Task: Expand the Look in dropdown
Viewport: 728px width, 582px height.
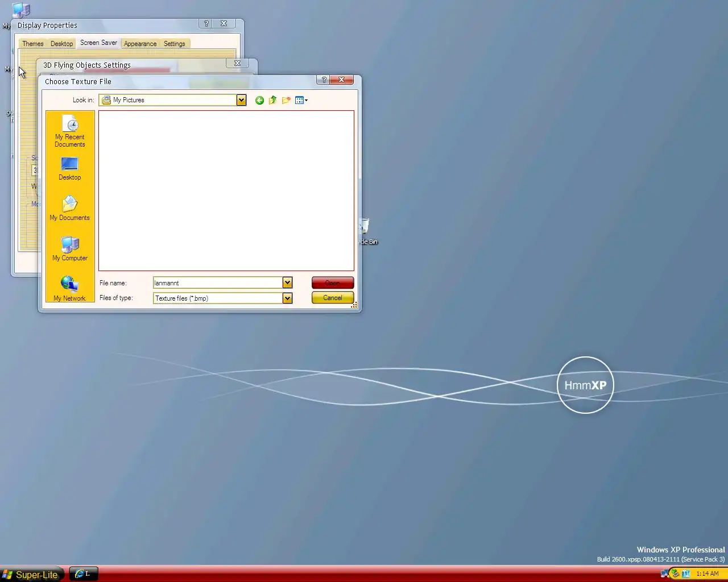Action: (x=241, y=100)
